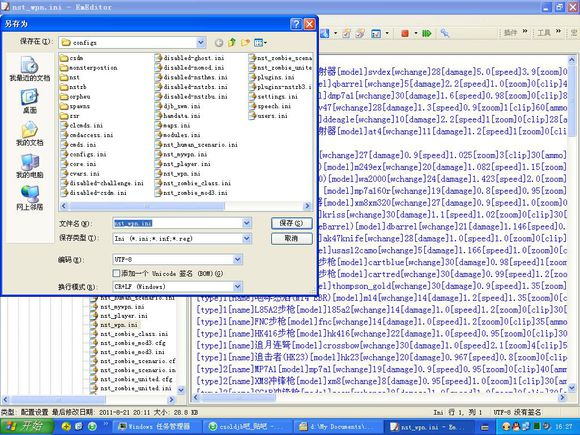Jump to the Desktop place (桌面)
Screen dimensions: 580x435
pos(30,101)
